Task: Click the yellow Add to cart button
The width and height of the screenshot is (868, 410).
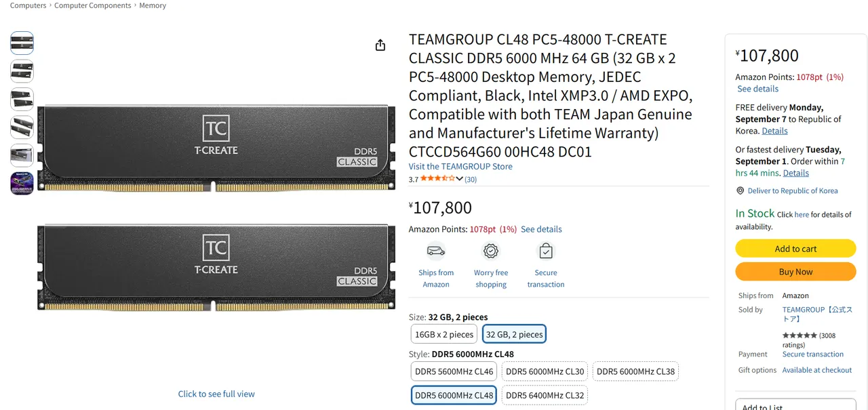Action: point(795,249)
